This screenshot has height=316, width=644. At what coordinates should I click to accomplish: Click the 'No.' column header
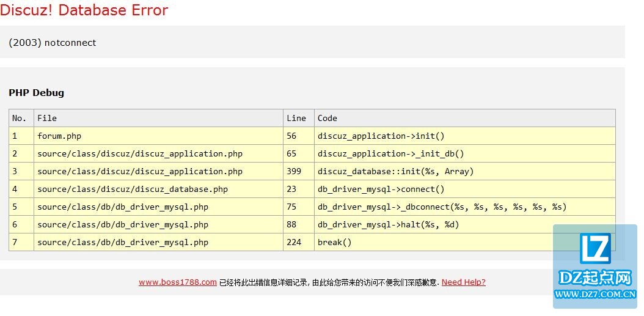(21, 119)
